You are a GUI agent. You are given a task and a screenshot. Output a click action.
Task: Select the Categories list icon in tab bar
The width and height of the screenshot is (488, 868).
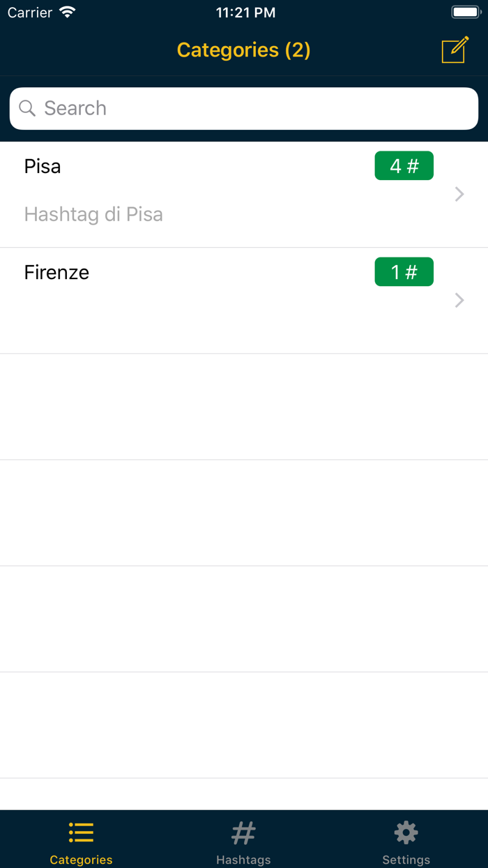[81, 832]
